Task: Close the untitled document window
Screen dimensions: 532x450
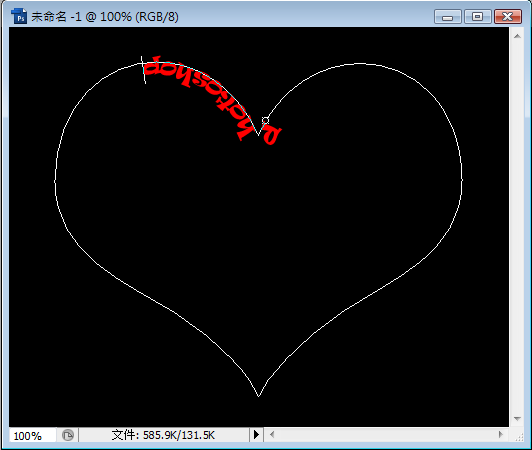Action: point(508,17)
